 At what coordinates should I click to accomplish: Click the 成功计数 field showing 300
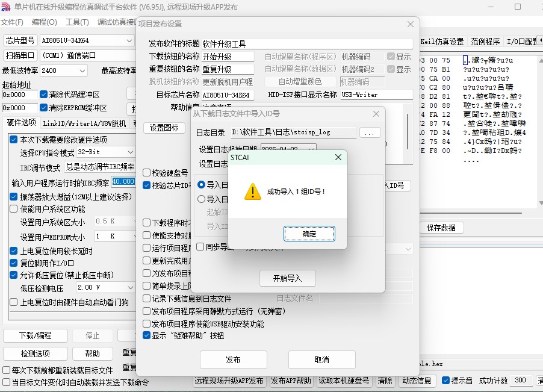click(x=522, y=380)
